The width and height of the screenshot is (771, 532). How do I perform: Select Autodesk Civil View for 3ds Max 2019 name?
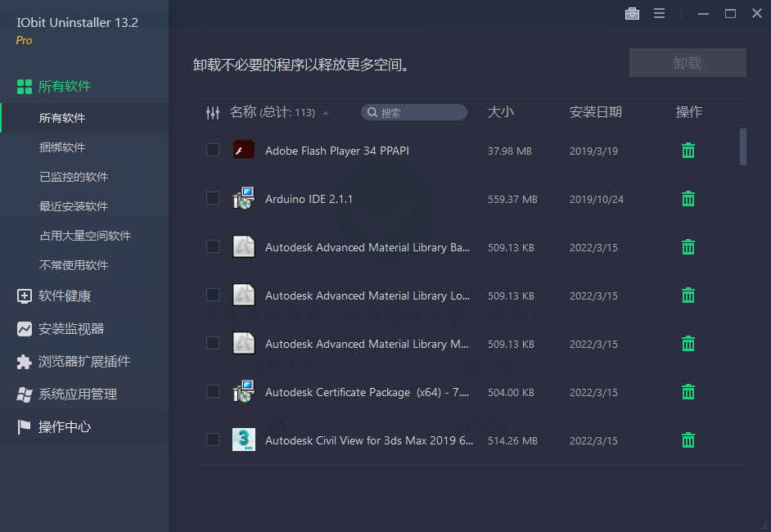click(369, 440)
